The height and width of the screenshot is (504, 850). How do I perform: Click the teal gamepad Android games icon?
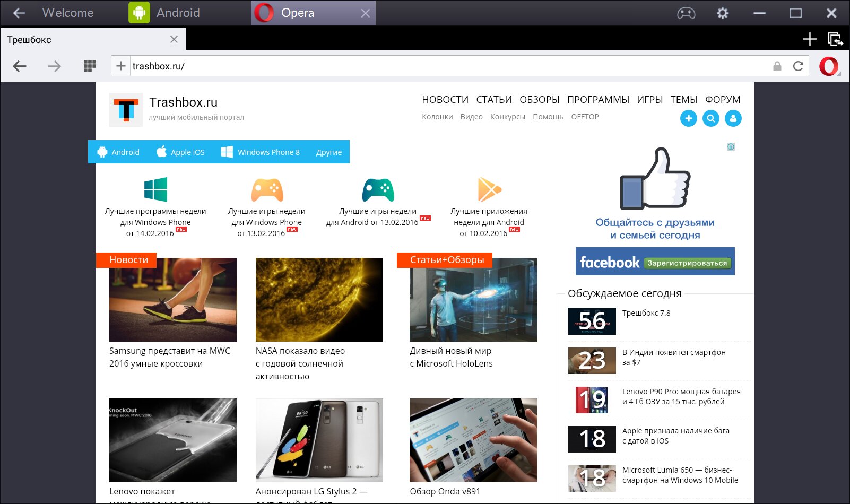378,189
